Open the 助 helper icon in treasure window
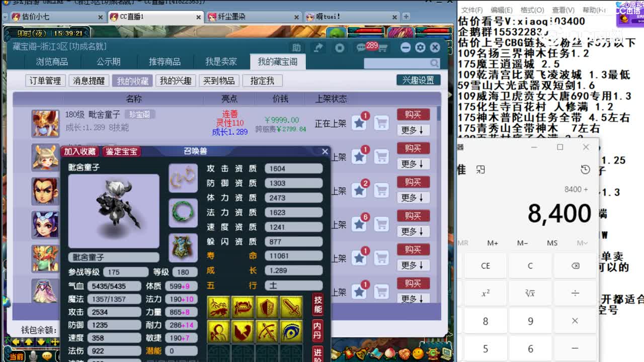Image resolution: width=644 pixels, height=362 pixels. (296, 47)
